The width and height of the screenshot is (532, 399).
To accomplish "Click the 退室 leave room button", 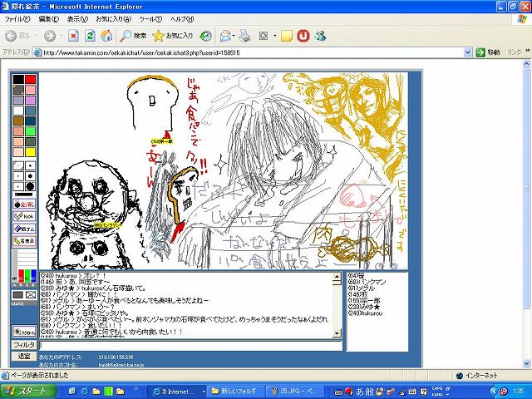I will pos(24,356).
